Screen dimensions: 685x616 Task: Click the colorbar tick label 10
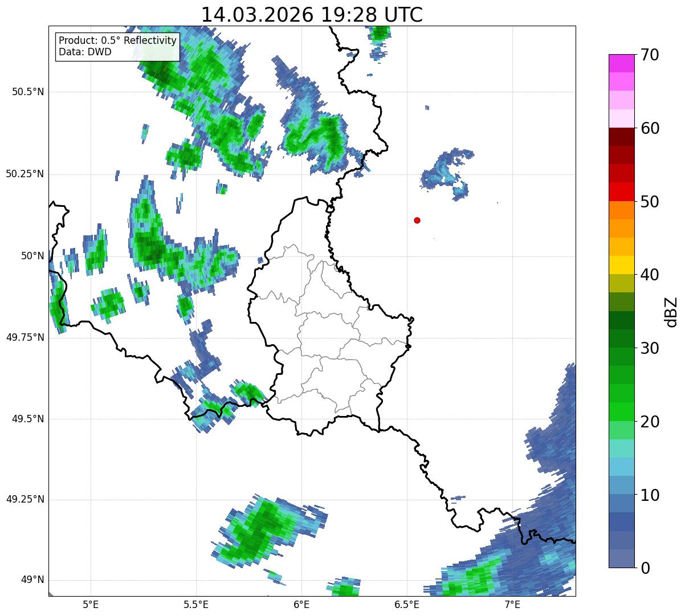tap(650, 495)
